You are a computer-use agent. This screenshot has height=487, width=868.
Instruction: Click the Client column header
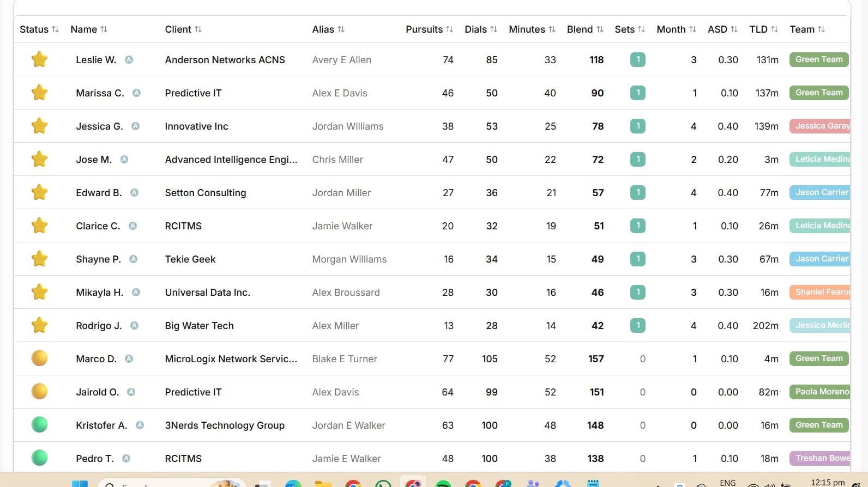point(183,29)
